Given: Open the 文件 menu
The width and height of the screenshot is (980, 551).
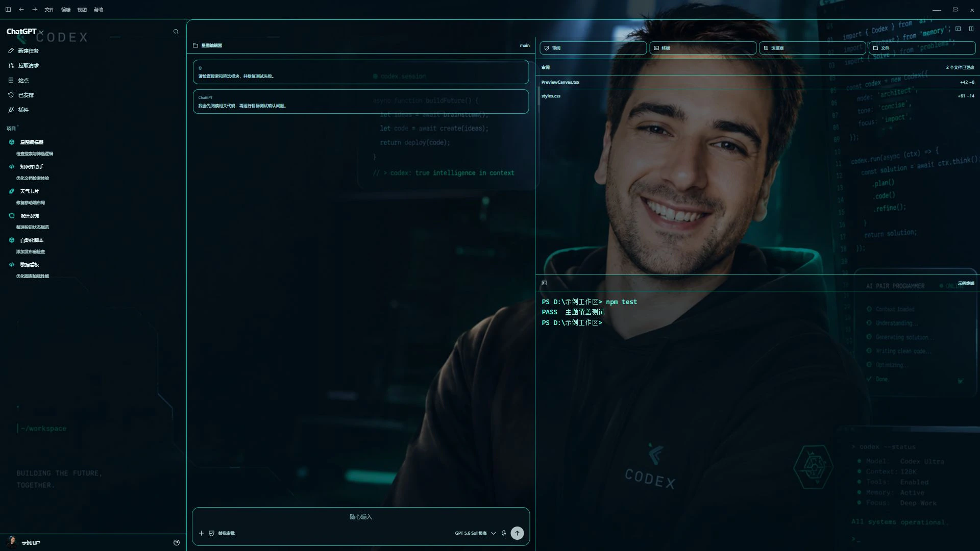Looking at the screenshot, I should (50, 10).
